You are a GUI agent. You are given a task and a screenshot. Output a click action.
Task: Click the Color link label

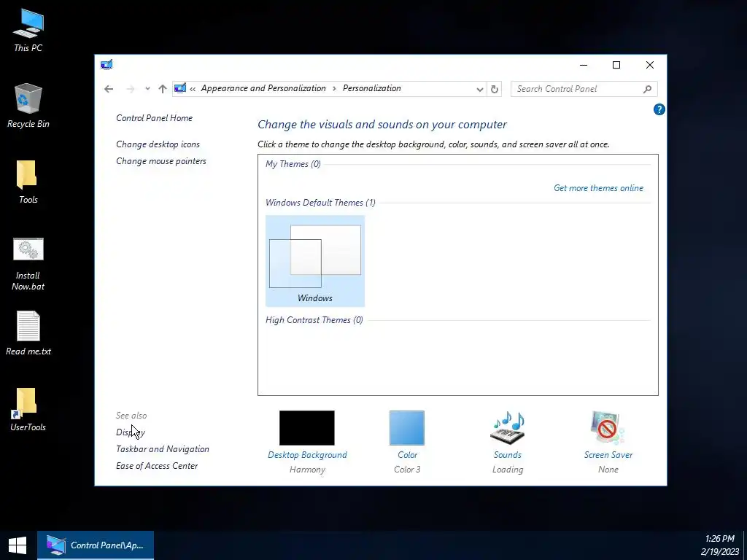click(x=407, y=455)
